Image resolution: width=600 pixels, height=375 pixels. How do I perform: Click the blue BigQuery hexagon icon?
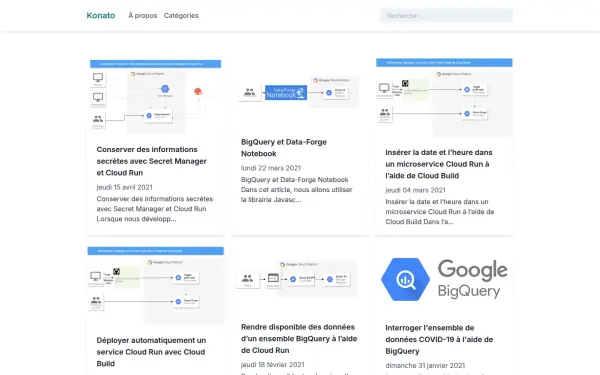tap(406, 280)
